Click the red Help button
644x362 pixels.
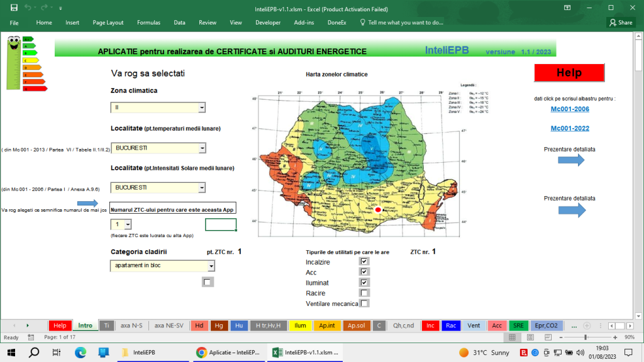click(569, 72)
